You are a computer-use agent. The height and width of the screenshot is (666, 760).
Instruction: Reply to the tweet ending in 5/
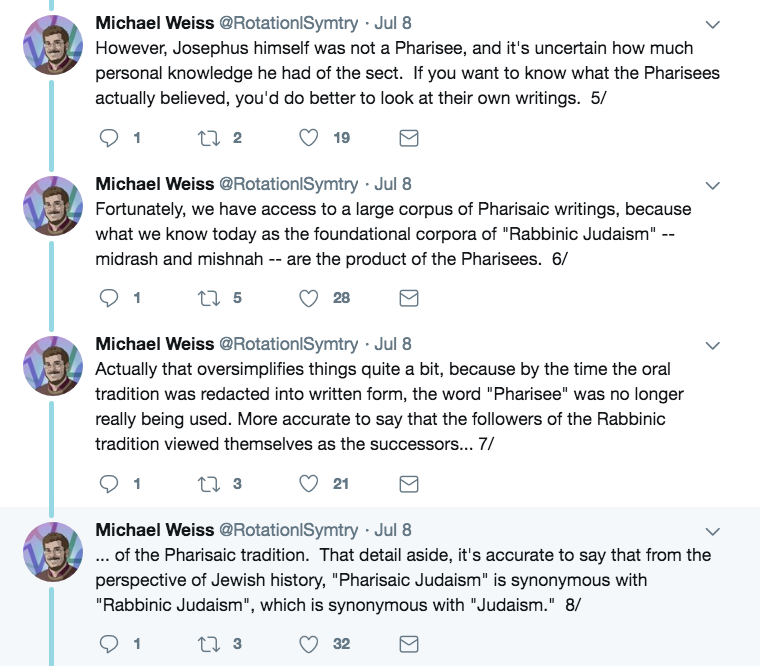(x=110, y=139)
